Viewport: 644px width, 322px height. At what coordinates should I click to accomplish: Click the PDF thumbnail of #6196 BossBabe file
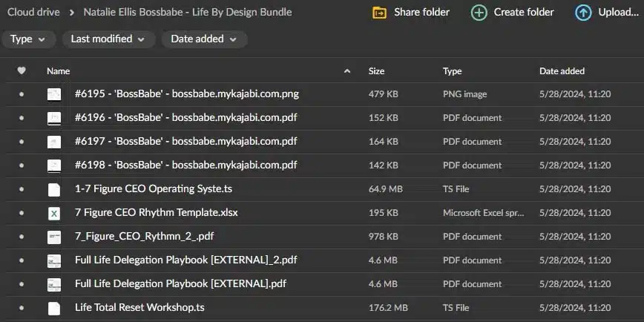tap(54, 118)
